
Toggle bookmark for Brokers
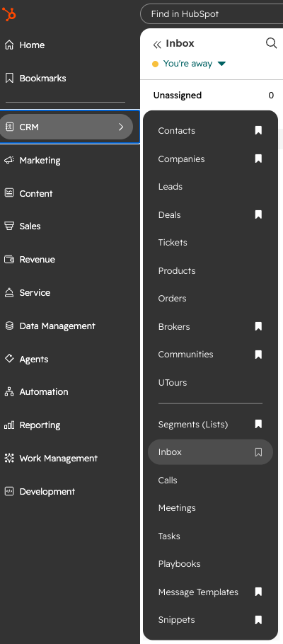pos(258,326)
